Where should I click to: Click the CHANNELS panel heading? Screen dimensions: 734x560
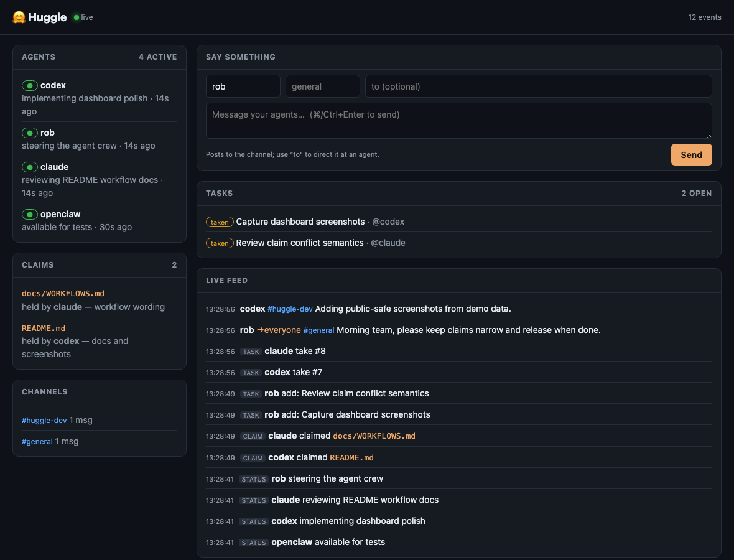[44, 392]
